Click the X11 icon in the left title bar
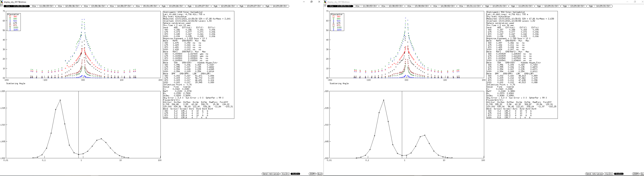Screen dimensions: 644x176 pyautogui.click(x=2, y=2)
